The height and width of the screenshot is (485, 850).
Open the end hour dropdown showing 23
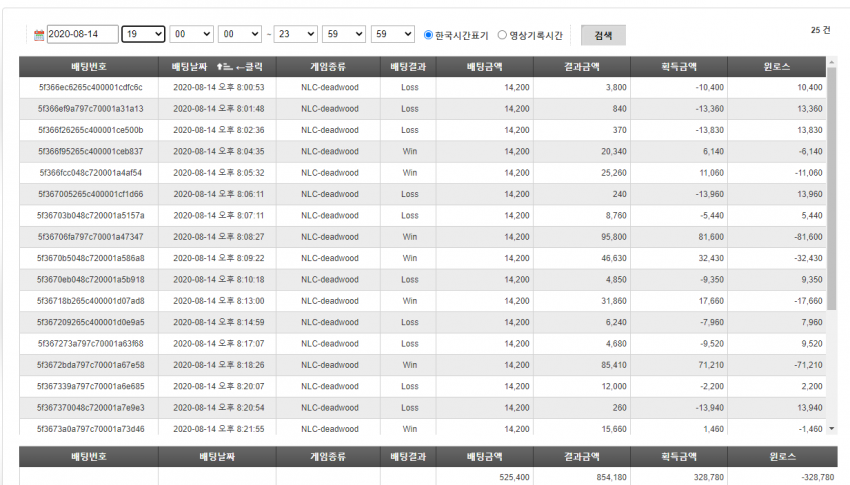pos(295,34)
